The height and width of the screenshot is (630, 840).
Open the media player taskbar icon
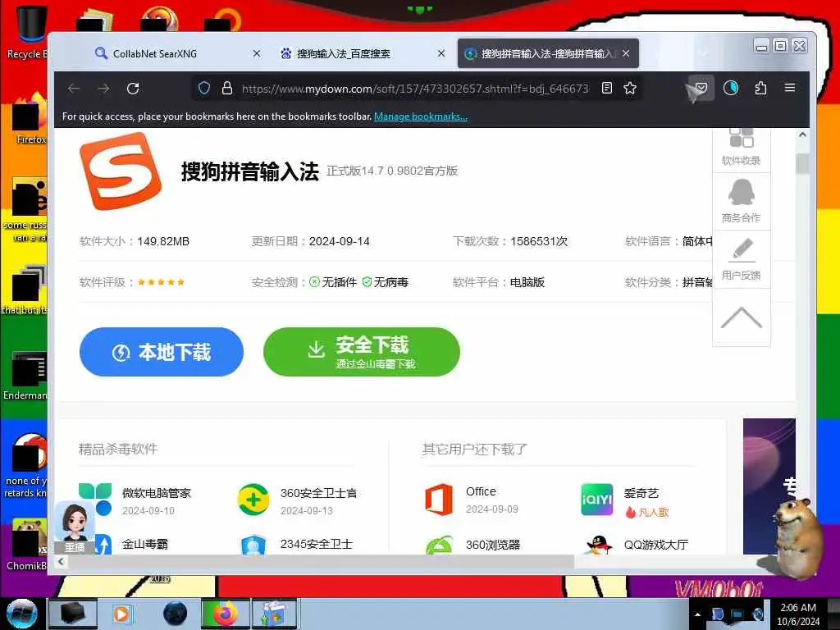(x=121, y=614)
